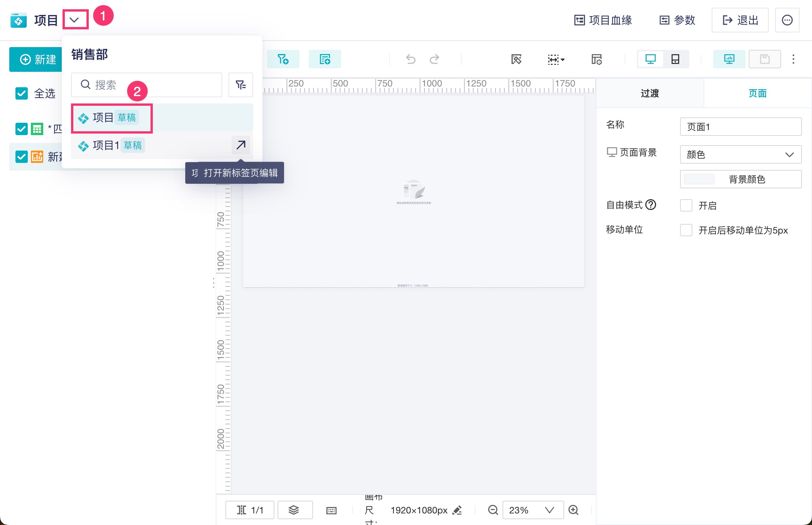
Task: Click the undo arrow icon
Action: click(x=411, y=59)
